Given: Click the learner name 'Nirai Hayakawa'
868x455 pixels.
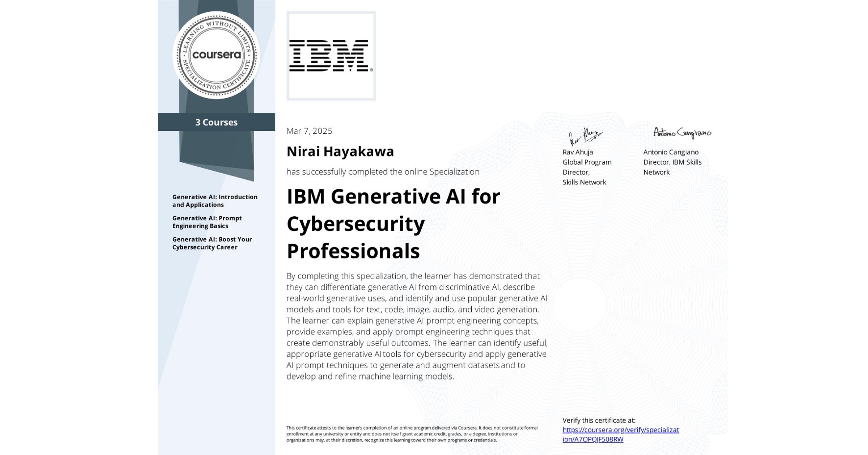Looking at the screenshot, I should pos(340,152).
